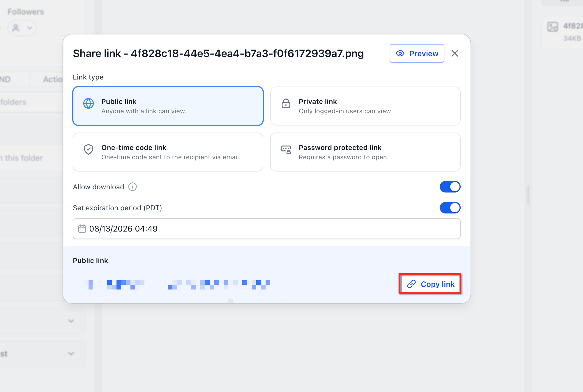The width and height of the screenshot is (583, 392).
Task: Click the padlock icon on Private link
Action: tap(286, 103)
